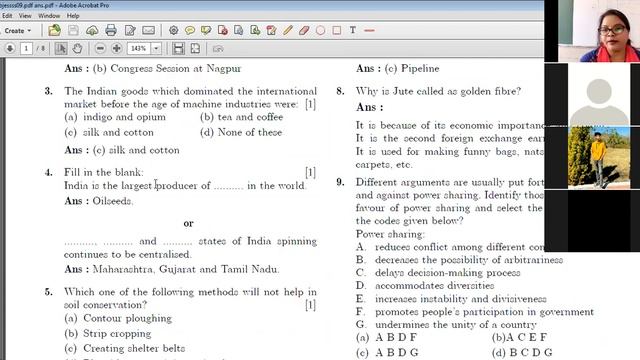Image resolution: width=640 pixels, height=360 pixels.
Task: Select the red Line drawing tool
Action: (x=369, y=30)
